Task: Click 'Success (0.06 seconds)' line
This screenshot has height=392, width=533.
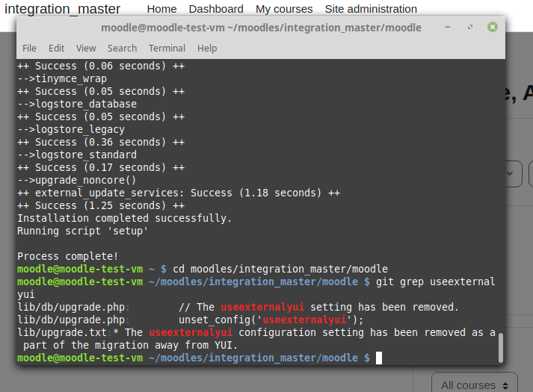Action: click(101, 66)
